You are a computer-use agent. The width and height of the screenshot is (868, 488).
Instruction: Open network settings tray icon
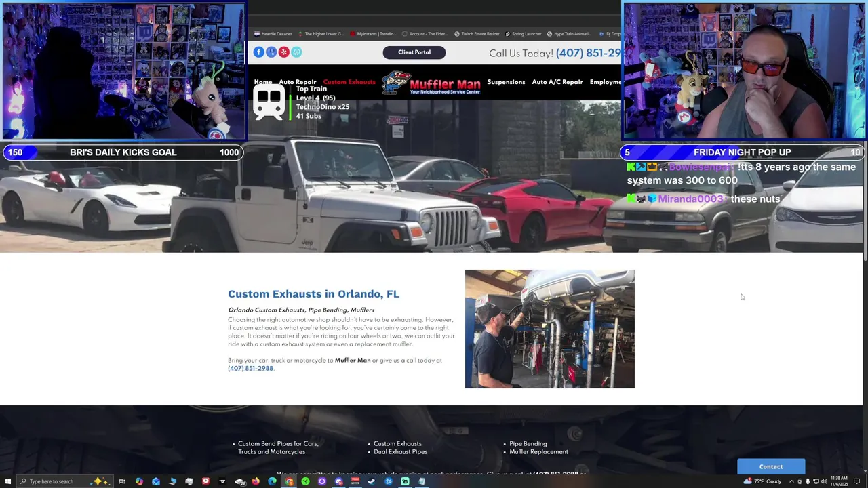tap(816, 481)
